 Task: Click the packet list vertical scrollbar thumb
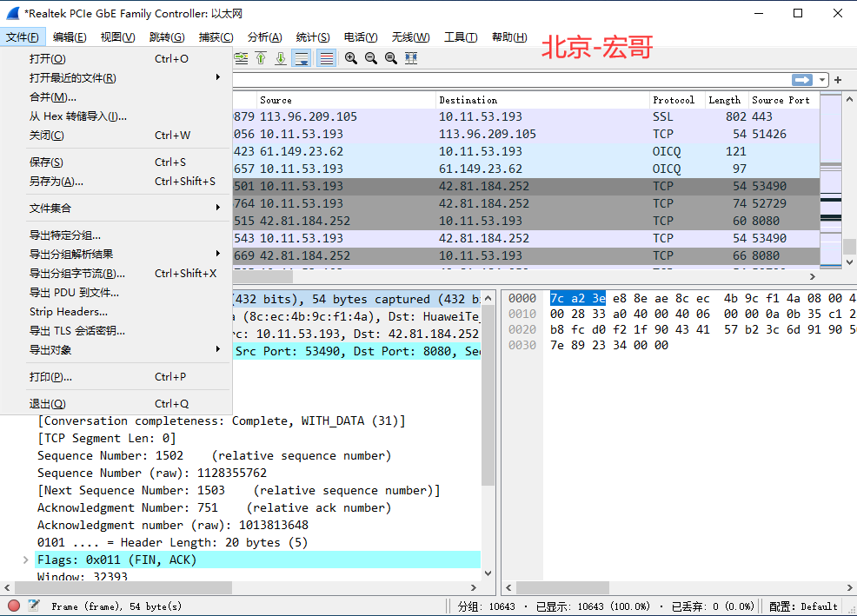(x=849, y=247)
